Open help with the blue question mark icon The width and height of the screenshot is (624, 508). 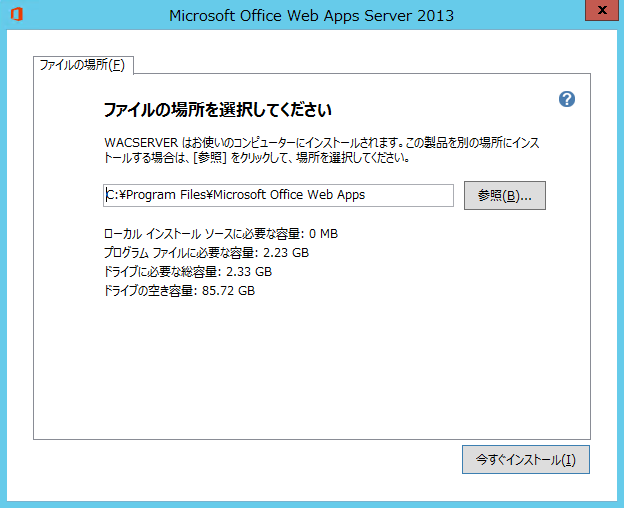(567, 99)
